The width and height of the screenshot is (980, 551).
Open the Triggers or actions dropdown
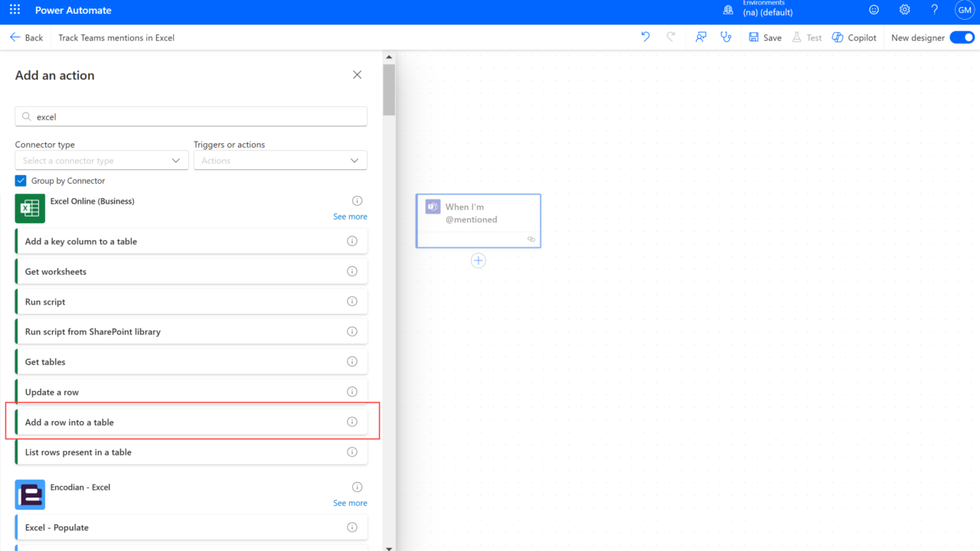tap(280, 161)
